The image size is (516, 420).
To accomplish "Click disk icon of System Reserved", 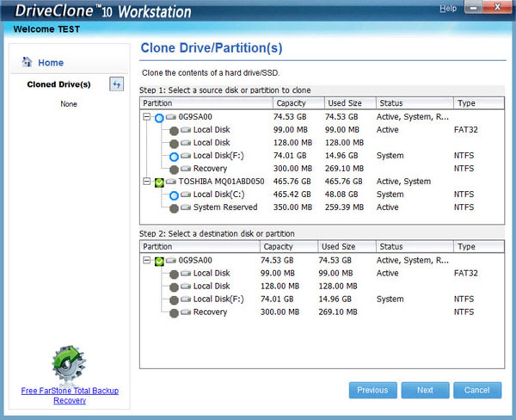I will pyautogui.click(x=186, y=207).
